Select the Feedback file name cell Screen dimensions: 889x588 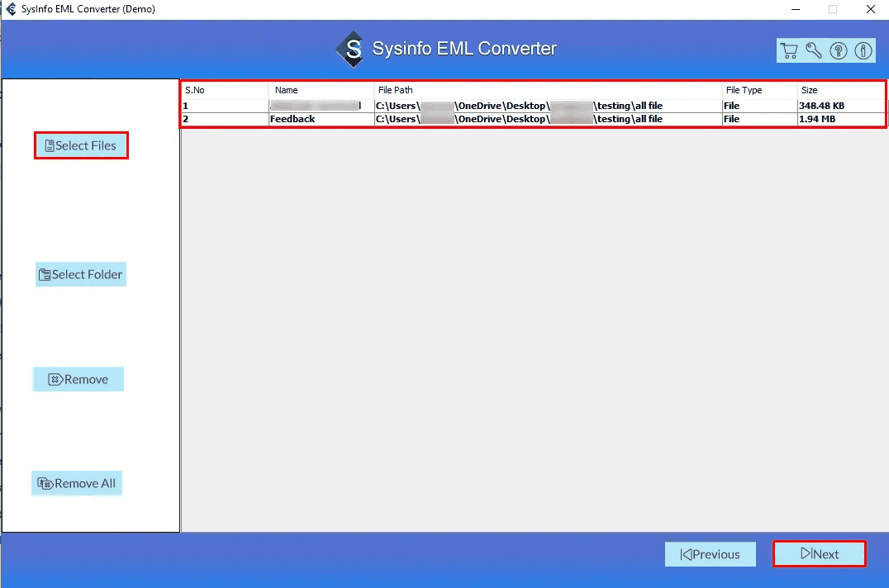(x=321, y=119)
